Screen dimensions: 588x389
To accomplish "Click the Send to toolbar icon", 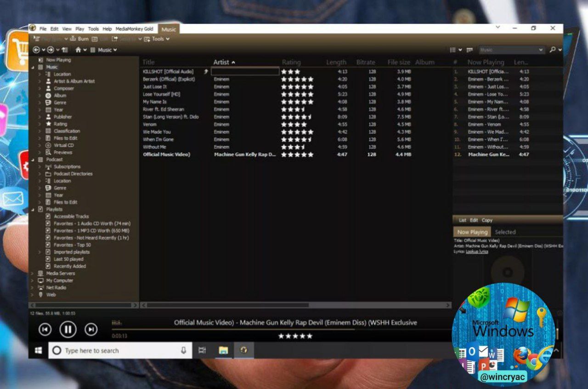I will tap(115, 39).
